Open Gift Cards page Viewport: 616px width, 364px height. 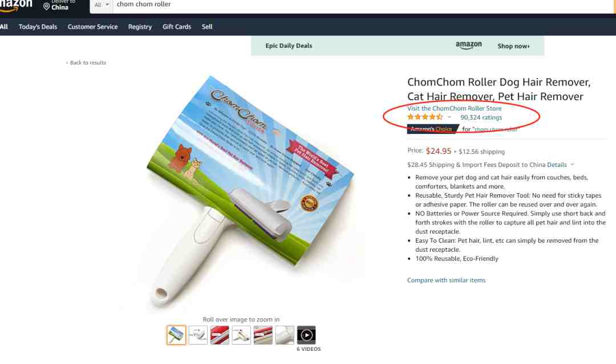point(177,27)
